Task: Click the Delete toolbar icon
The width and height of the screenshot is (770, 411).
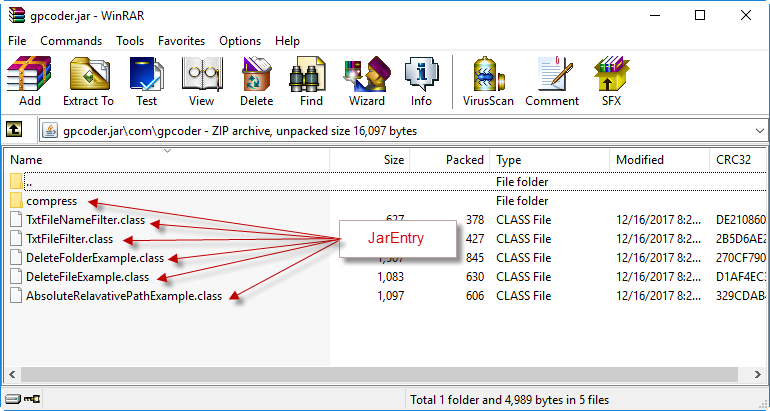Action: pos(256,81)
